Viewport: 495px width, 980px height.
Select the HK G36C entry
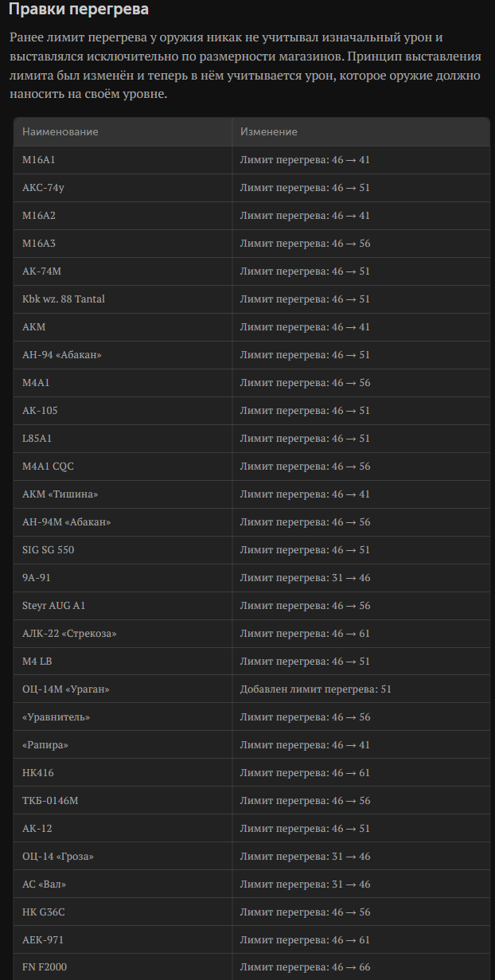(43, 912)
